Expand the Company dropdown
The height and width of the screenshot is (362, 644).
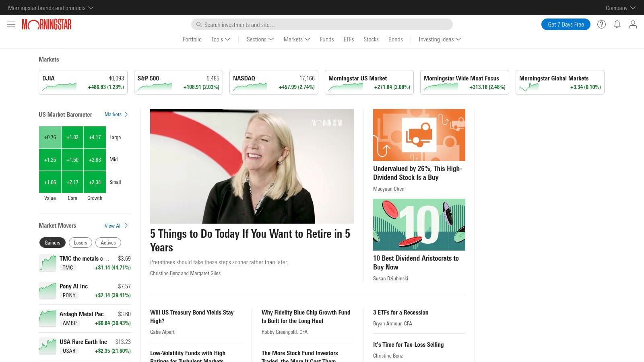(x=621, y=8)
